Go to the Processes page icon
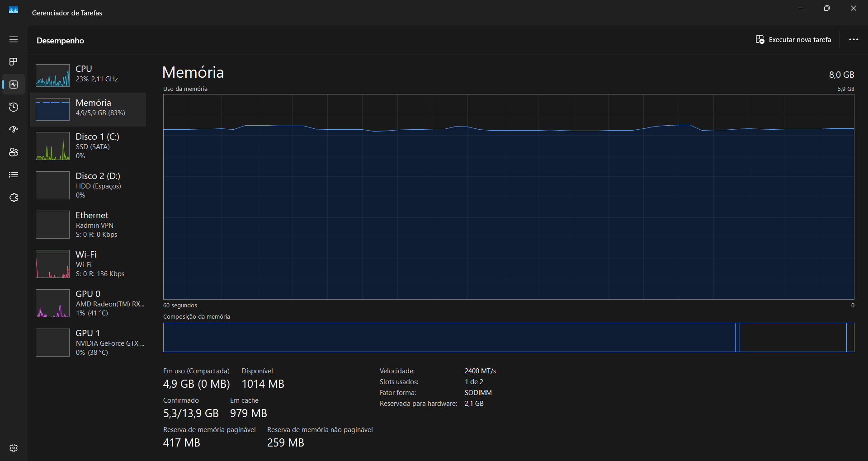 coord(14,61)
